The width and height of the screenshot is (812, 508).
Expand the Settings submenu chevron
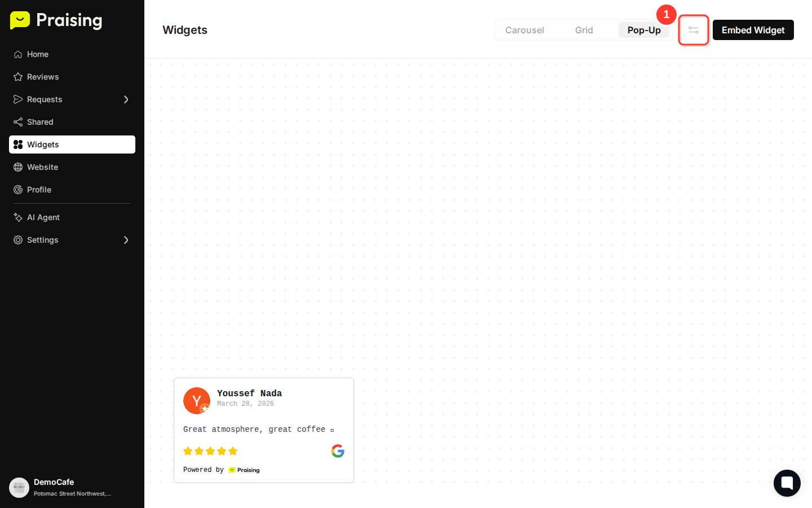[126, 240]
